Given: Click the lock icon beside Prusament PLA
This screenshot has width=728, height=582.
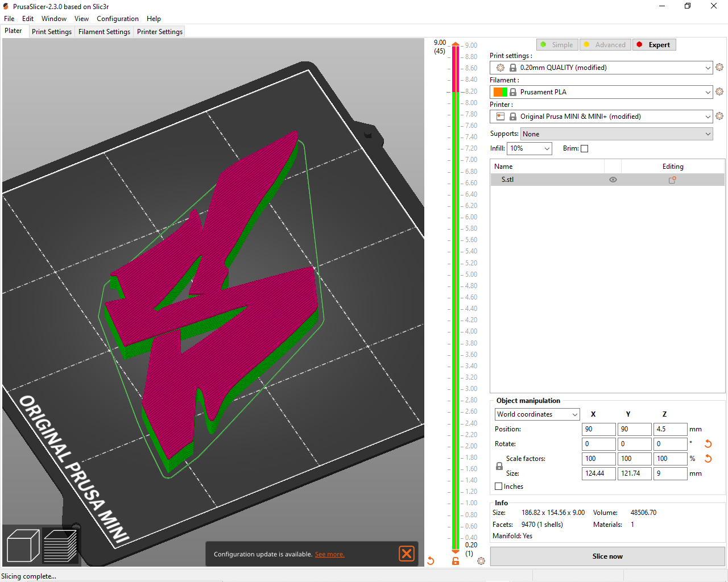Looking at the screenshot, I should (513, 92).
